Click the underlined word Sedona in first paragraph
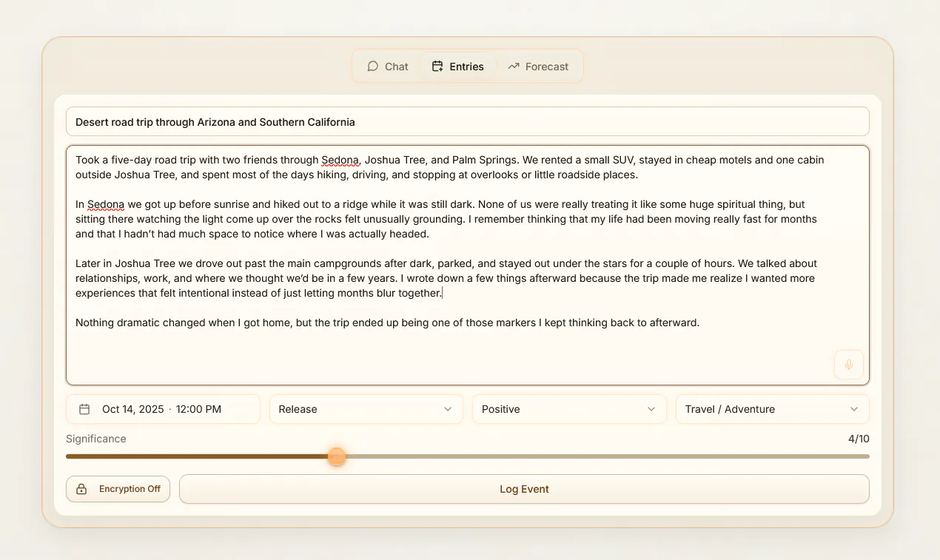This screenshot has height=560, width=940. point(340,160)
